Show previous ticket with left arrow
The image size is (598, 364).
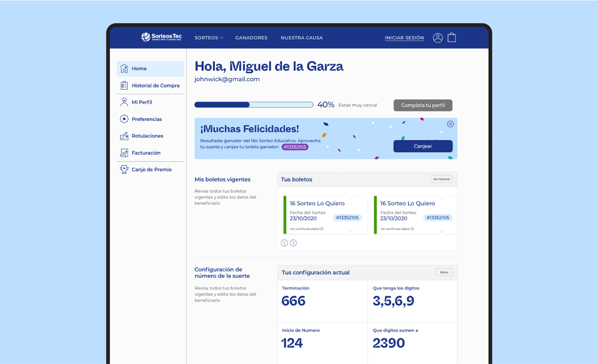point(284,243)
